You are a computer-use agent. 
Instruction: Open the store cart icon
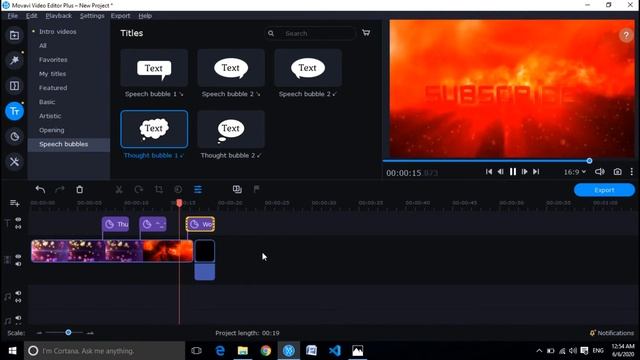(x=366, y=33)
